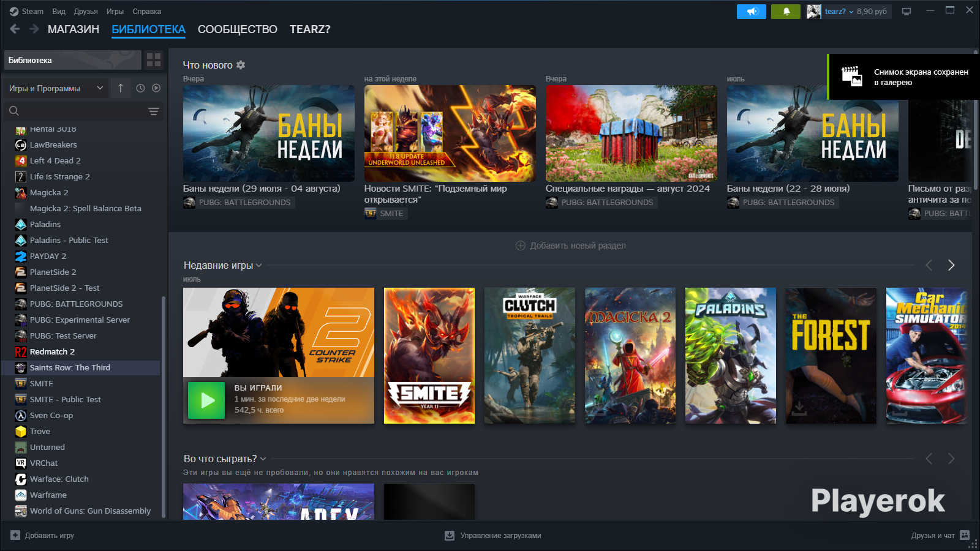Show ready-to-play games filter

point(156,88)
